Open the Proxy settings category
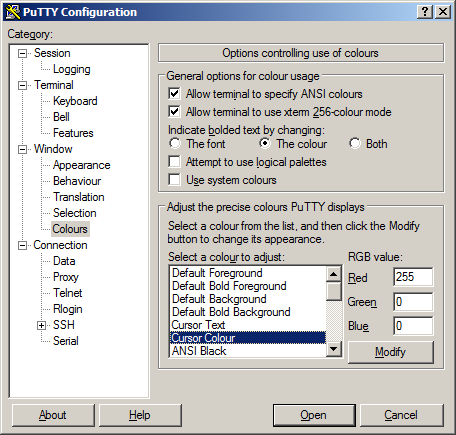The height and width of the screenshot is (435, 456). tap(66, 277)
